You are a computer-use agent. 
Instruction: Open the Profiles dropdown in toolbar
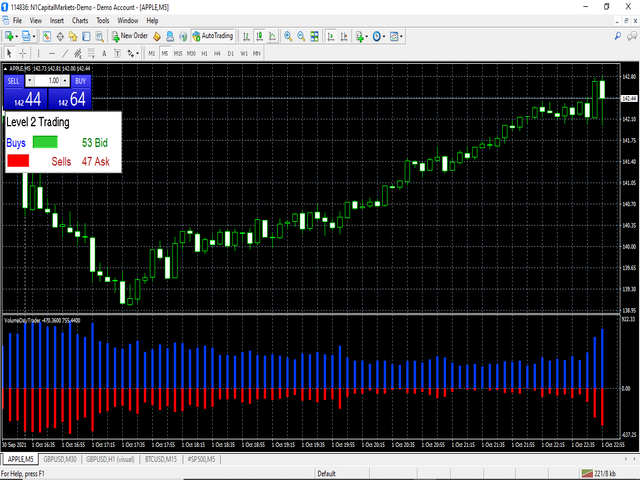point(34,36)
